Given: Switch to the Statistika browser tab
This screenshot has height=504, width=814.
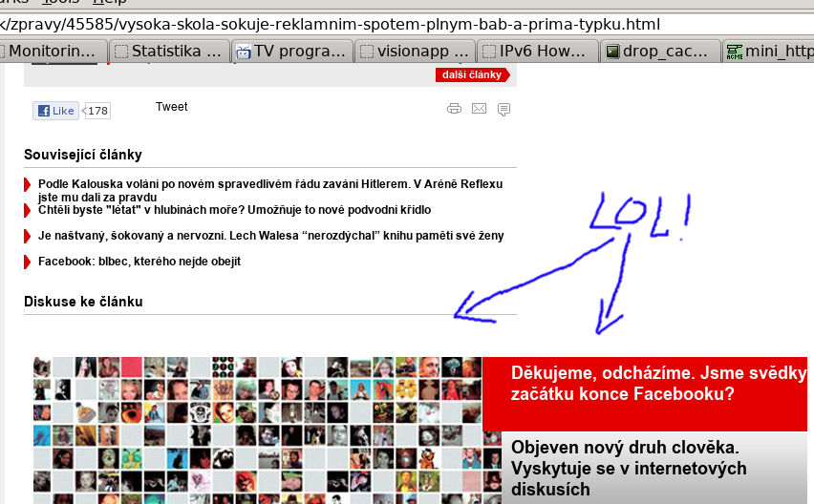Looking at the screenshot, I should click(170, 52).
